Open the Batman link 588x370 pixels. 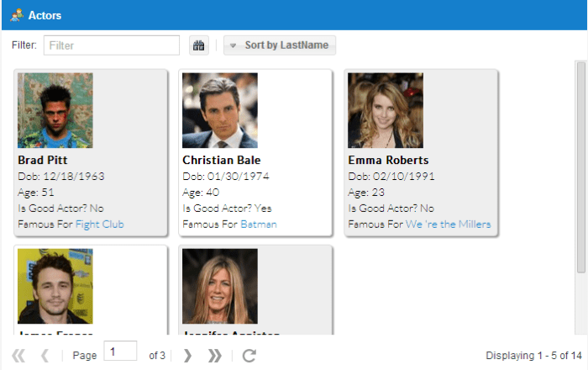[259, 225]
